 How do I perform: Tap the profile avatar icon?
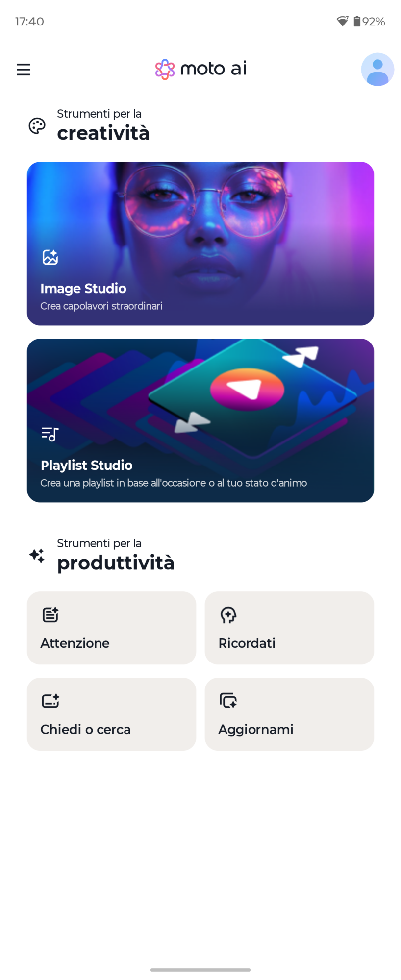[x=377, y=70]
